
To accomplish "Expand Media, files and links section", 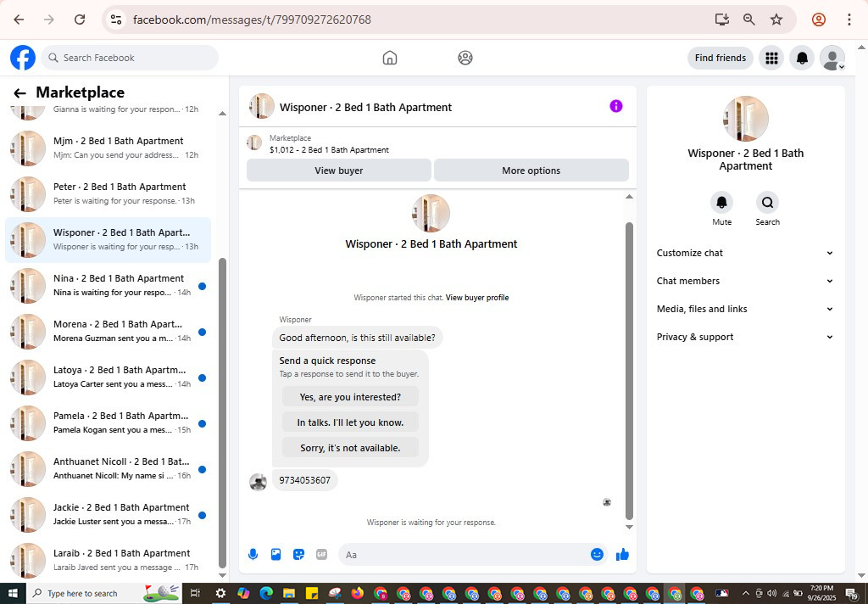I will coord(745,309).
